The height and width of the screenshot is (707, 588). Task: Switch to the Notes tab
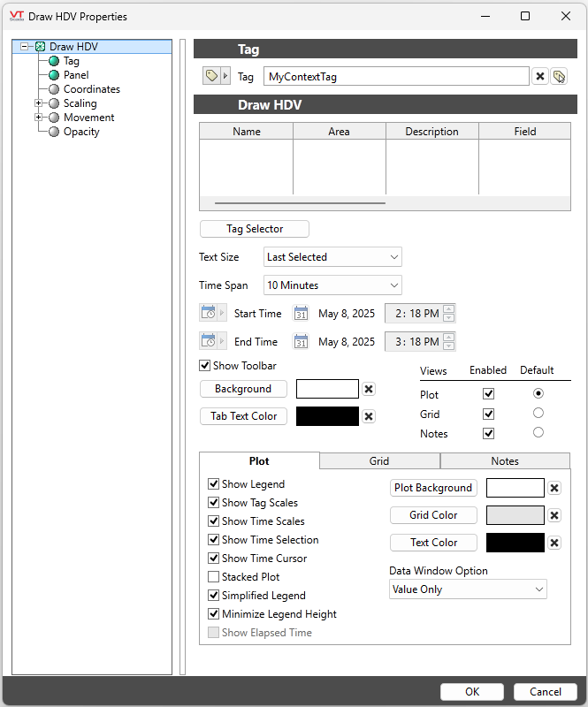tap(505, 460)
